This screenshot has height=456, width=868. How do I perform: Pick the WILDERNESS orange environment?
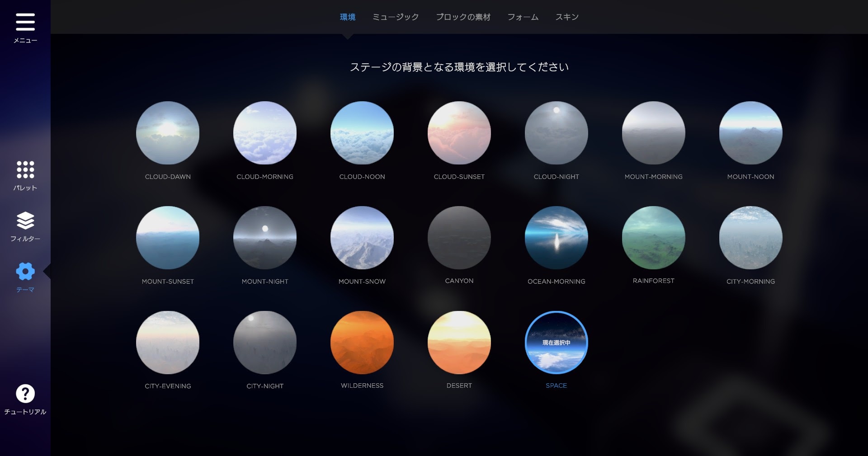click(362, 343)
